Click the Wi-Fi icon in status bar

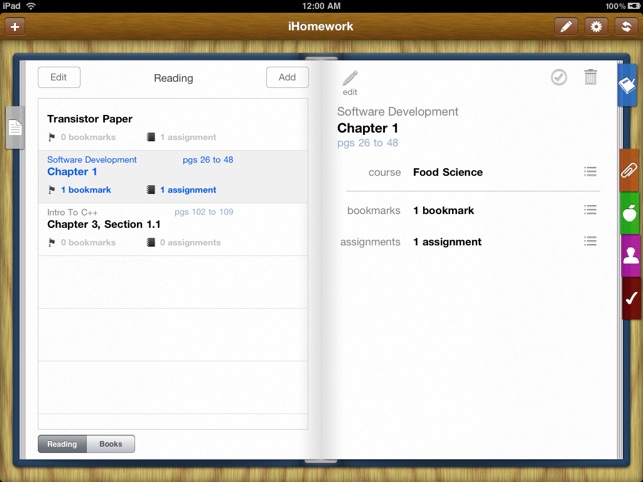click(31, 6)
